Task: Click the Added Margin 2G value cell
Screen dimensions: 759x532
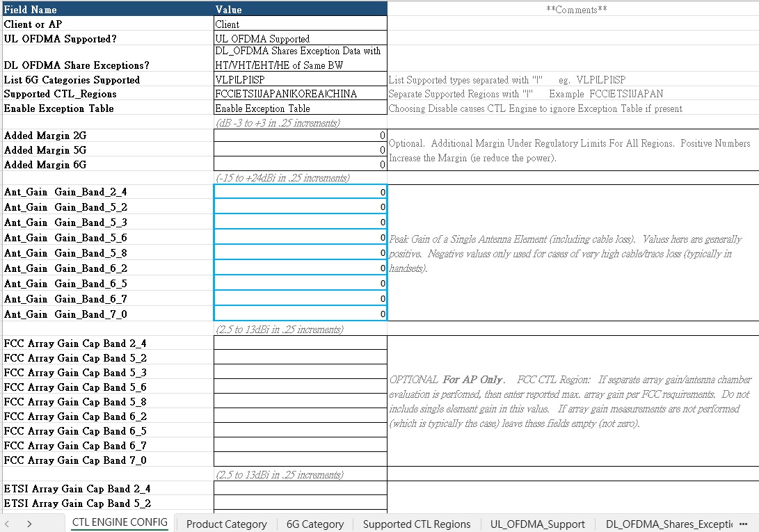Action: [299, 136]
